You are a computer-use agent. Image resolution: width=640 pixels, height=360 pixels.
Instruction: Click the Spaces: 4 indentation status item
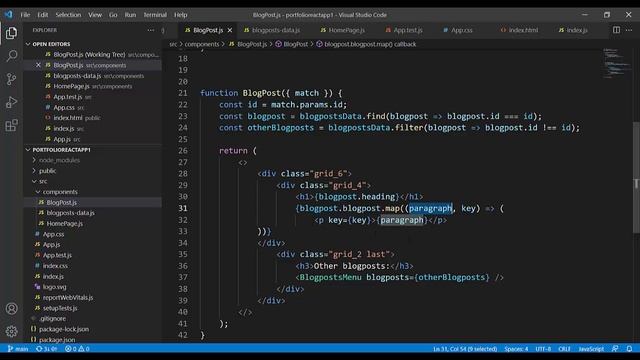(x=516, y=349)
